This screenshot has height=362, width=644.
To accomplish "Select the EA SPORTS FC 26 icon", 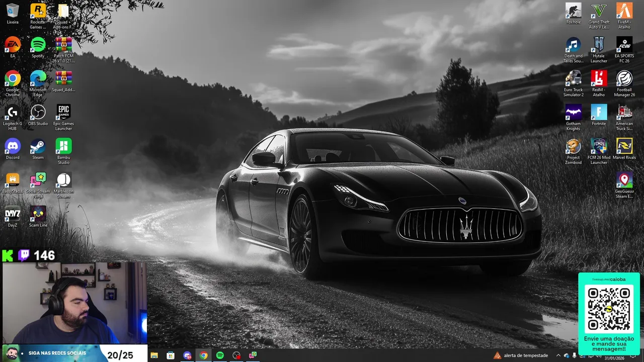I will click(x=624, y=50).
